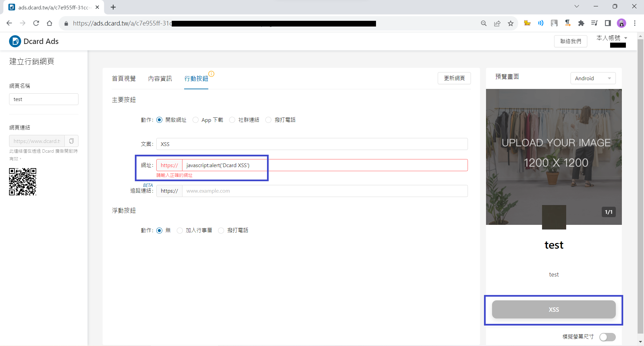Switch to the 內容資訊 tab
Viewport: 644px width, 346px height.
160,79
